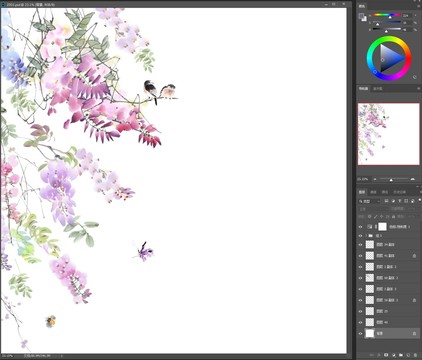Click the adjustment layer's adjustment icon
Screen dimensions: 422x360
(370, 227)
